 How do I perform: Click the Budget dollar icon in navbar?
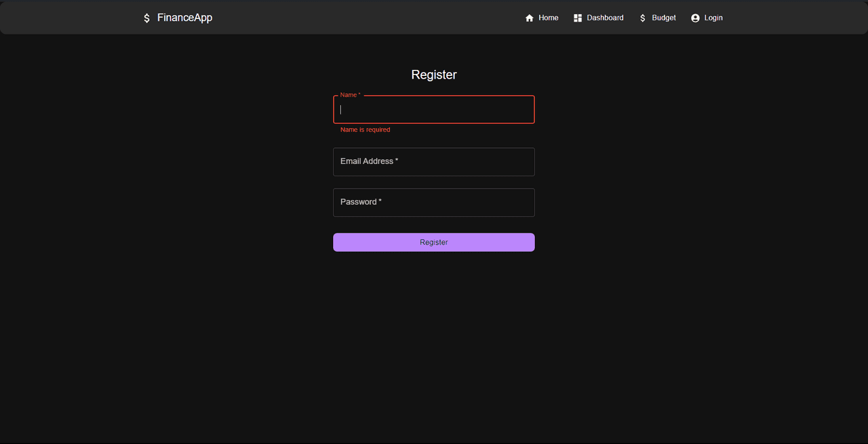point(643,18)
